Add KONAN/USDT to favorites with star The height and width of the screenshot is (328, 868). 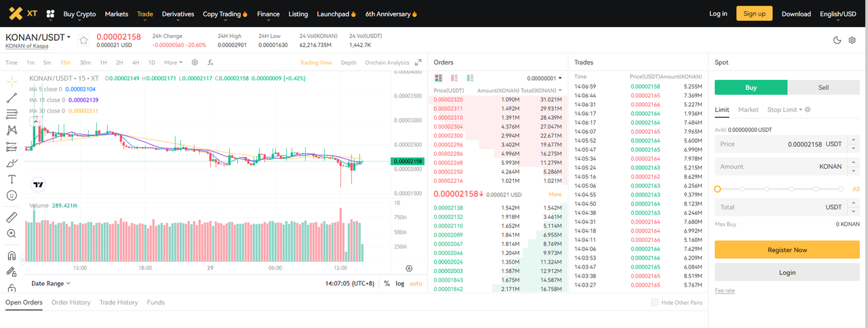[x=83, y=40]
